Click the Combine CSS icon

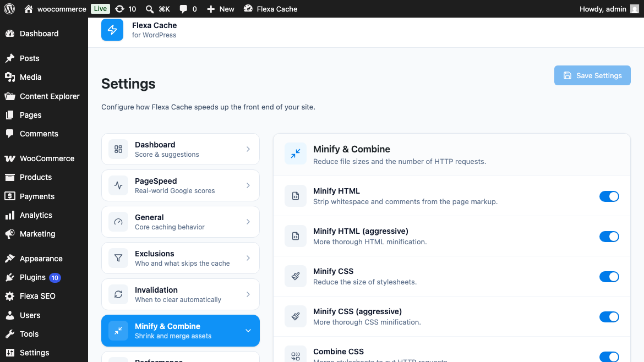(x=295, y=355)
